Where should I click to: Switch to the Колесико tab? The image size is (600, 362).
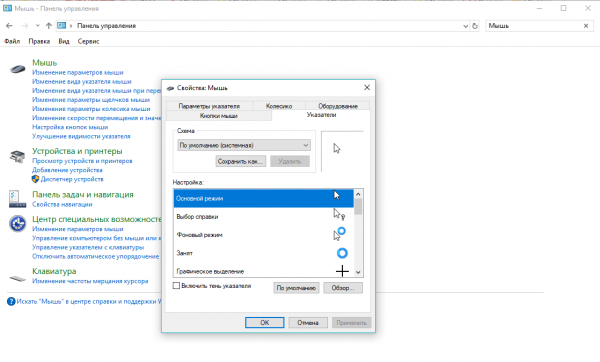point(279,106)
